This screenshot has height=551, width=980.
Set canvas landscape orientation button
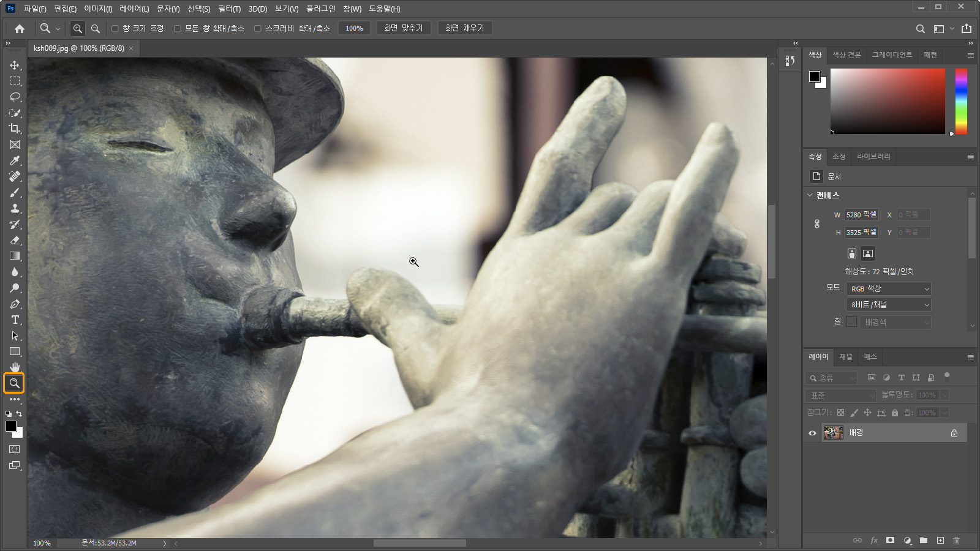tap(868, 253)
